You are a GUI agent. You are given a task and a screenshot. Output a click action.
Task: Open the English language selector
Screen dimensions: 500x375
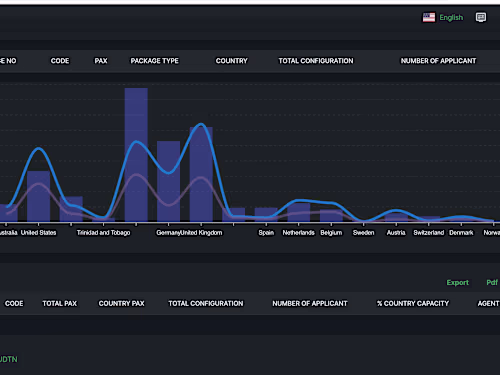click(451, 17)
